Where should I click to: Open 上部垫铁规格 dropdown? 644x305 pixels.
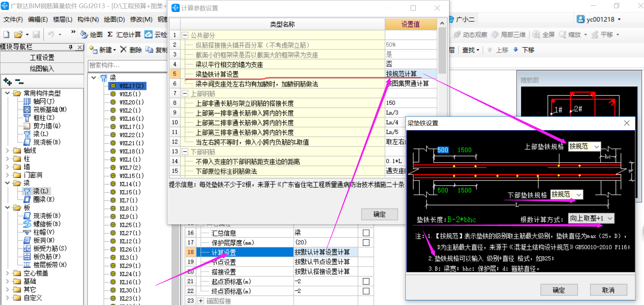coord(597,147)
